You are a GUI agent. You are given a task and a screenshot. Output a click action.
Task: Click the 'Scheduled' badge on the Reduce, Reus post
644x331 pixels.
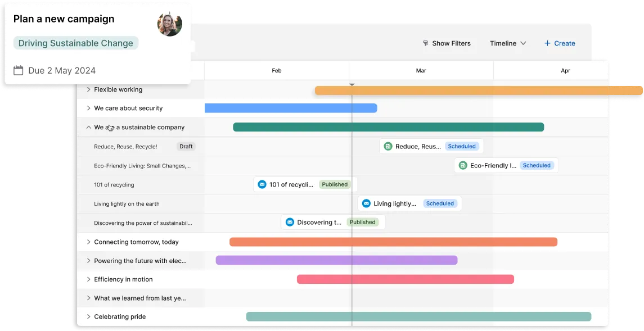(x=462, y=146)
